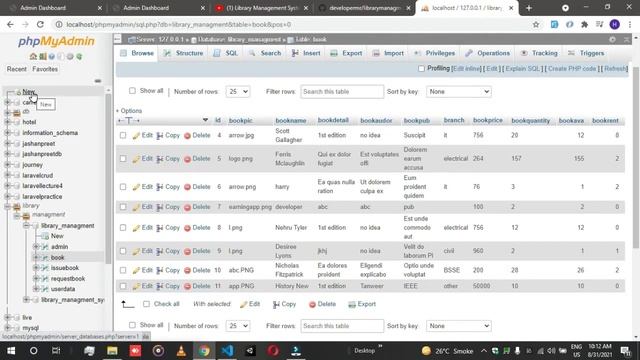Open Visual Studio Code from taskbar
This screenshot has width=640, height=360.
227,351
